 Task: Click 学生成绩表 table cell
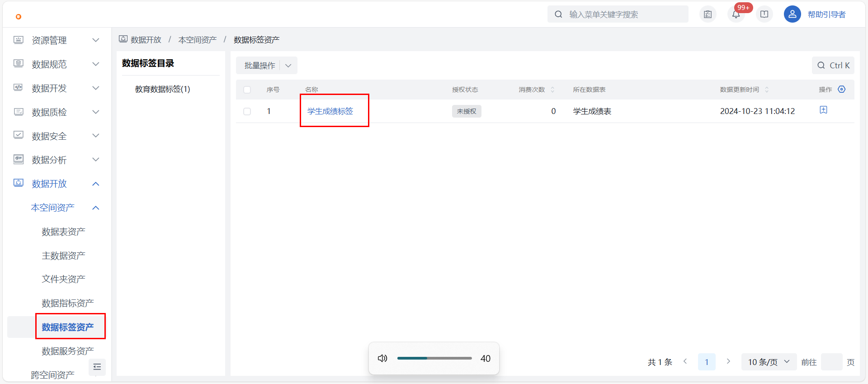[x=592, y=111]
